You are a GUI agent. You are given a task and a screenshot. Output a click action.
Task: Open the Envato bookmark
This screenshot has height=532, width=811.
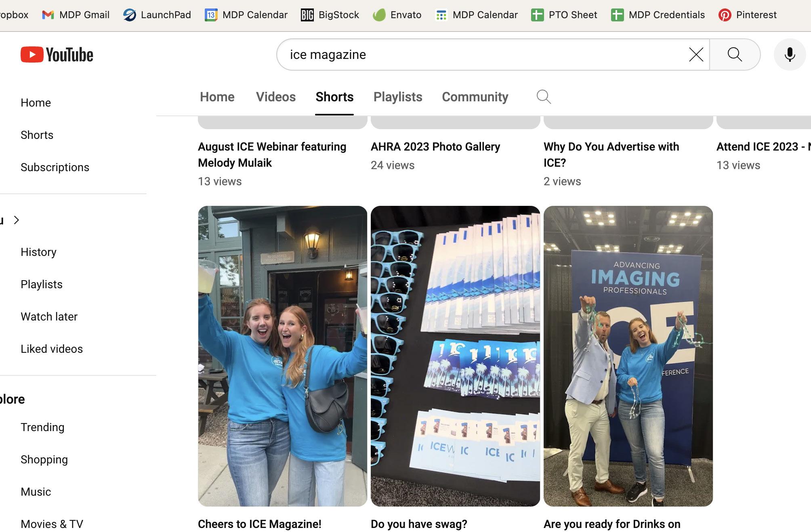(397, 15)
